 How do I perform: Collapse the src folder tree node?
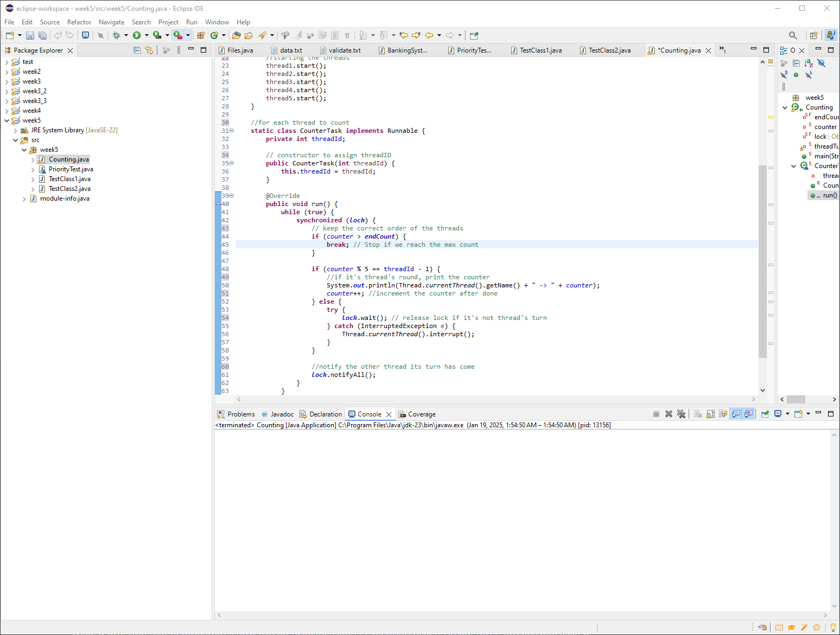15,140
